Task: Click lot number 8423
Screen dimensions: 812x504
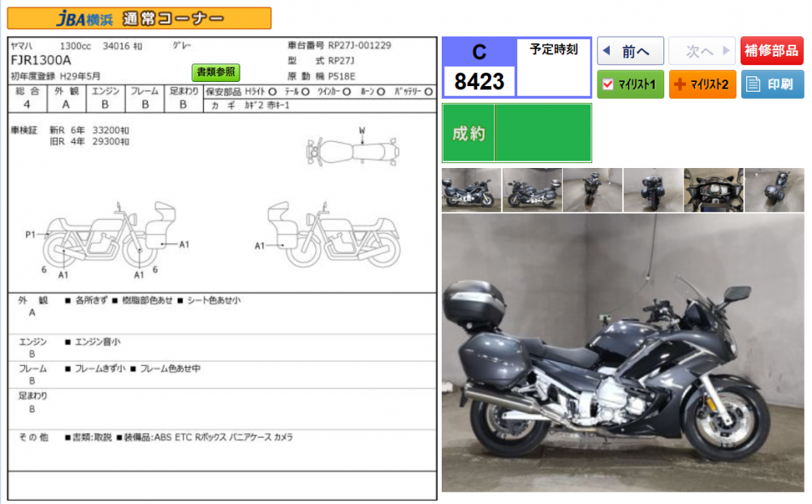Action: click(479, 81)
